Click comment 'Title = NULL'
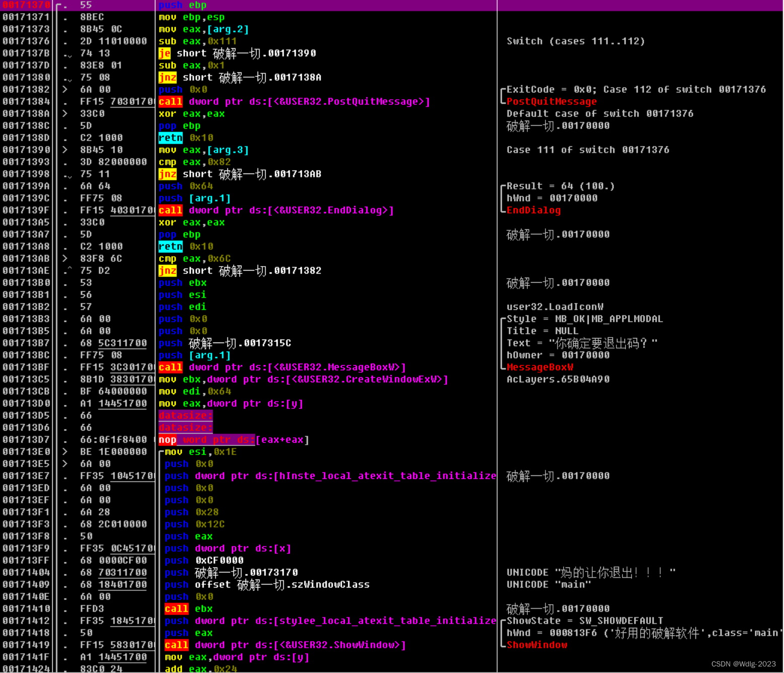Image resolution: width=784 pixels, height=673 pixels. (x=542, y=331)
